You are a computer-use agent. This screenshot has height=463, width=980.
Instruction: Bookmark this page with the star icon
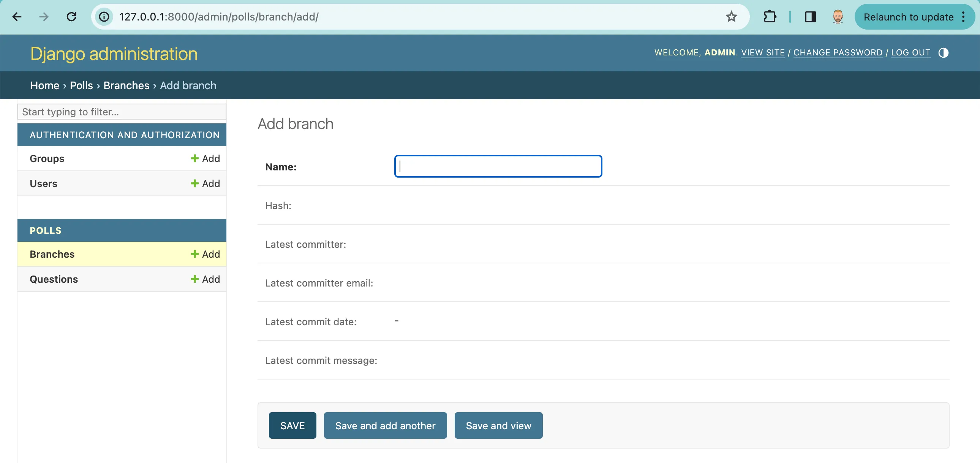731,17
